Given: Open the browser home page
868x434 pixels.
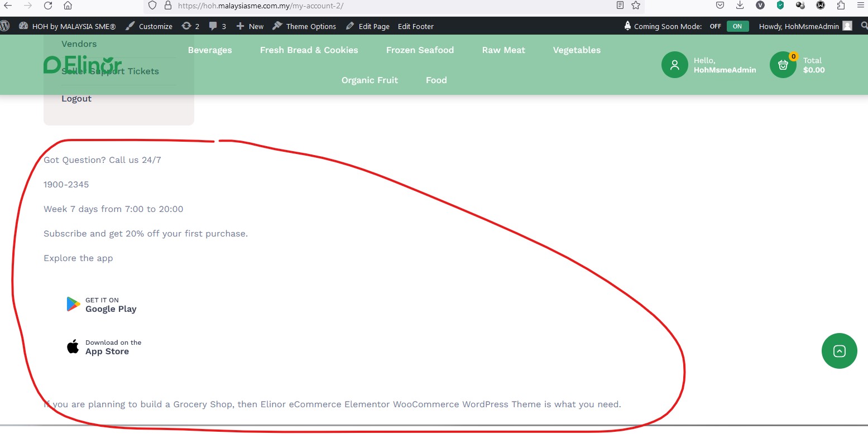Looking at the screenshot, I should pos(68,5).
